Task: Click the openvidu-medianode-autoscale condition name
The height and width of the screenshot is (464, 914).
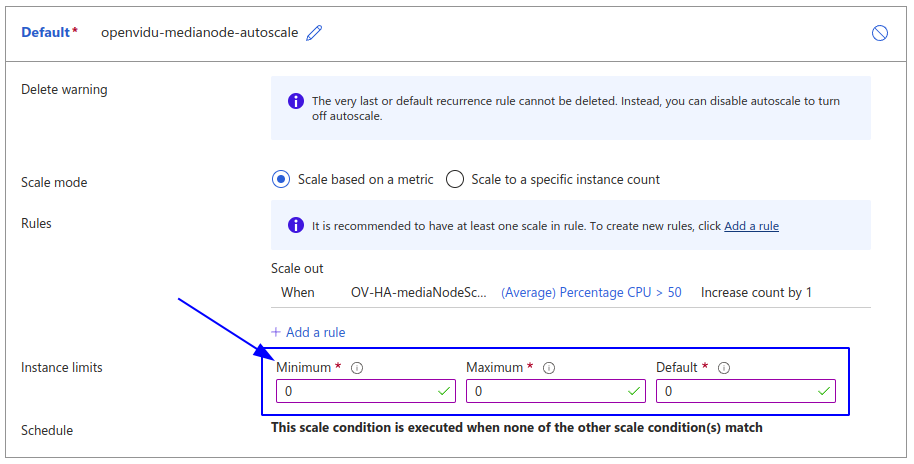Action: pyautogui.click(x=199, y=33)
